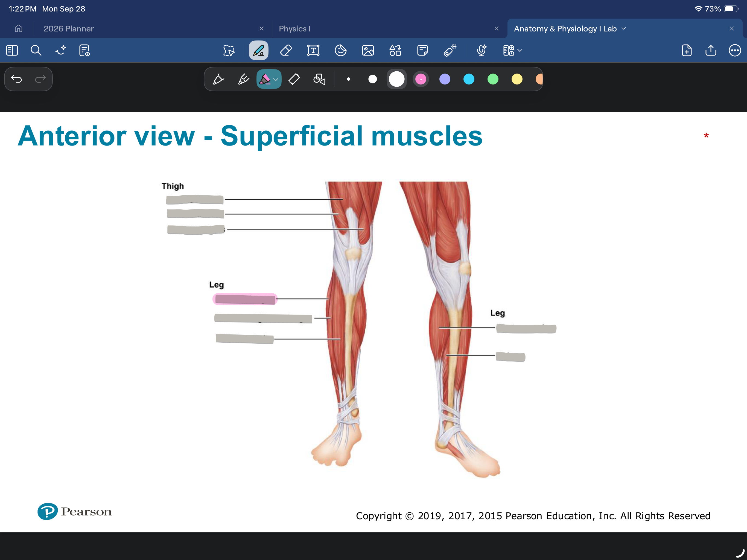Image resolution: width=747 pixels, height=560 pixels.
Task: Open the share export icon
Action: [711, 51]
